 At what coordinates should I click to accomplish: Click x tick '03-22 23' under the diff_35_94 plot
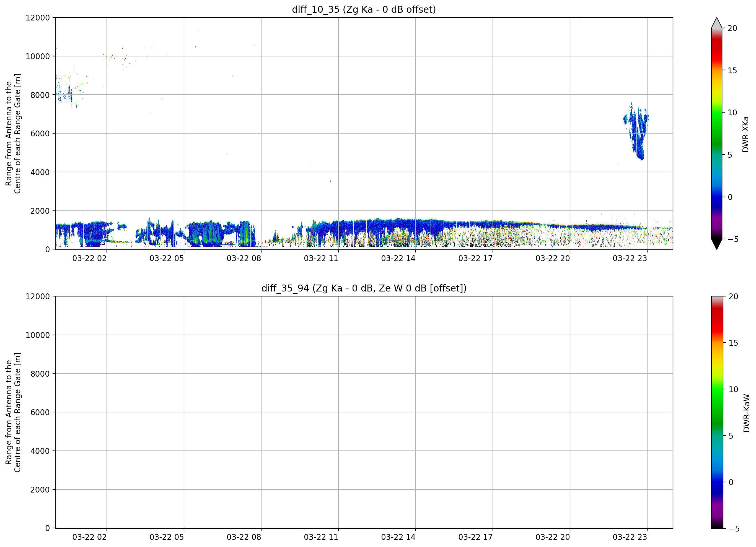click(630, 537)
